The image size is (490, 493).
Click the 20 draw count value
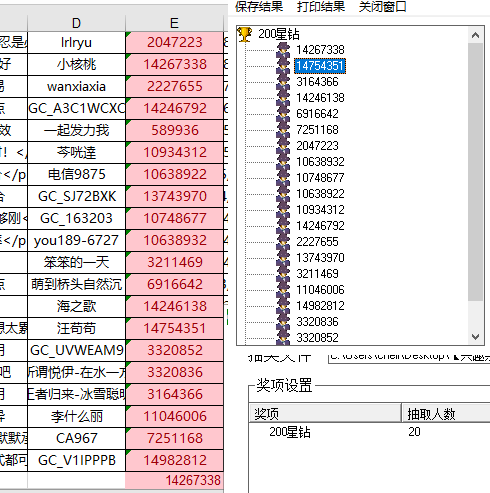pos(414,432)
